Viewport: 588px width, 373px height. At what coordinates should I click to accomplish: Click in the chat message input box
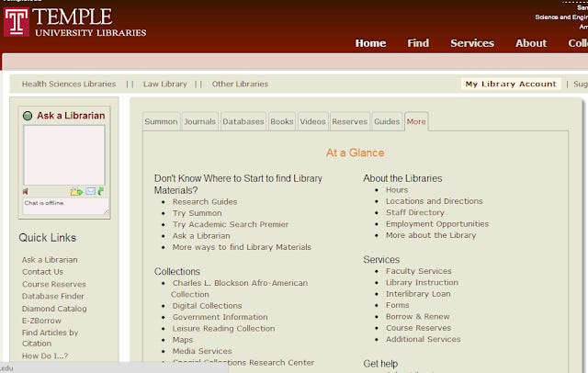(65, 206)
